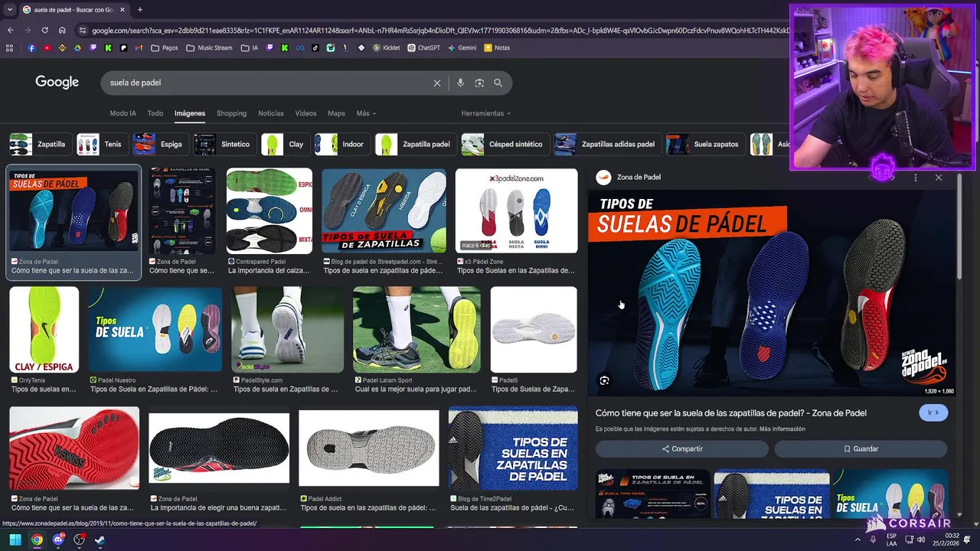Screen dimensions: 980x551
Task: Select the Indoor filter chip
Action: point(341,144)
